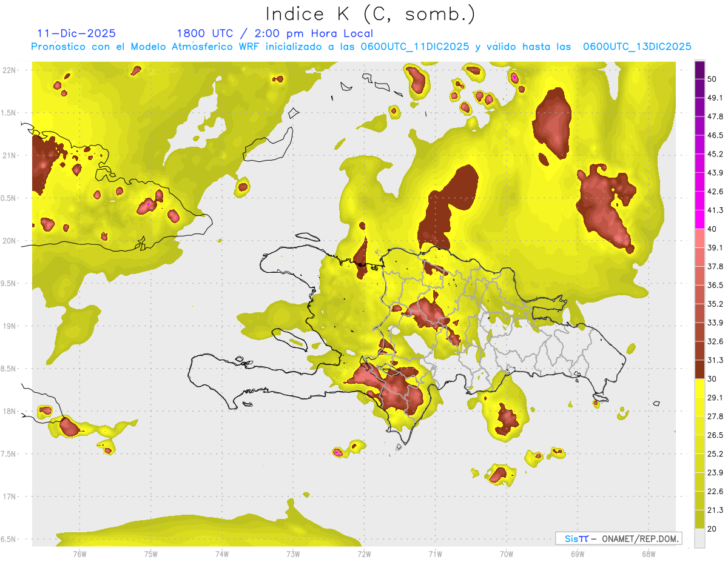This screenshot has width=728, height=562.
Task: Pick the "45.2" value on the color scale
Action: point(715,155)
